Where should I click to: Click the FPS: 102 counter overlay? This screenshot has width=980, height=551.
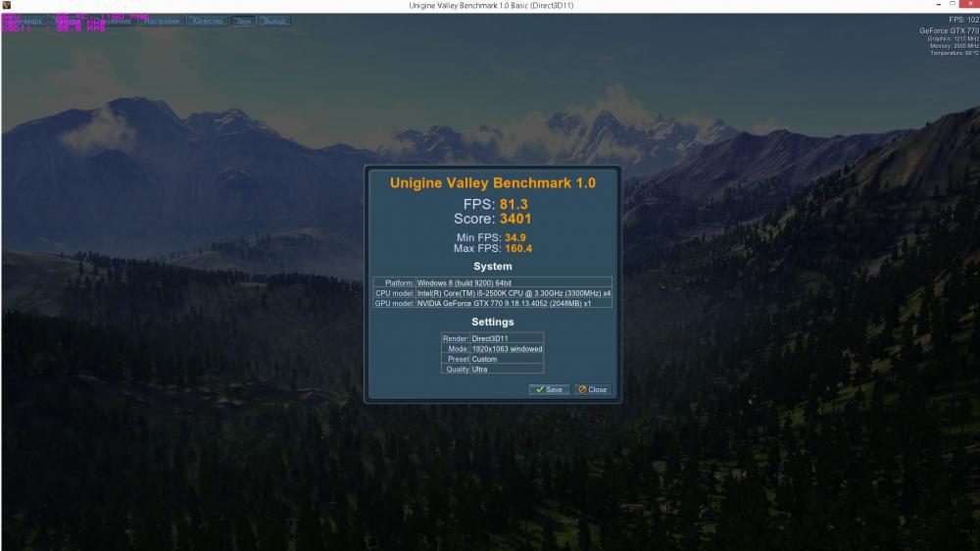(x=963, y=20)
